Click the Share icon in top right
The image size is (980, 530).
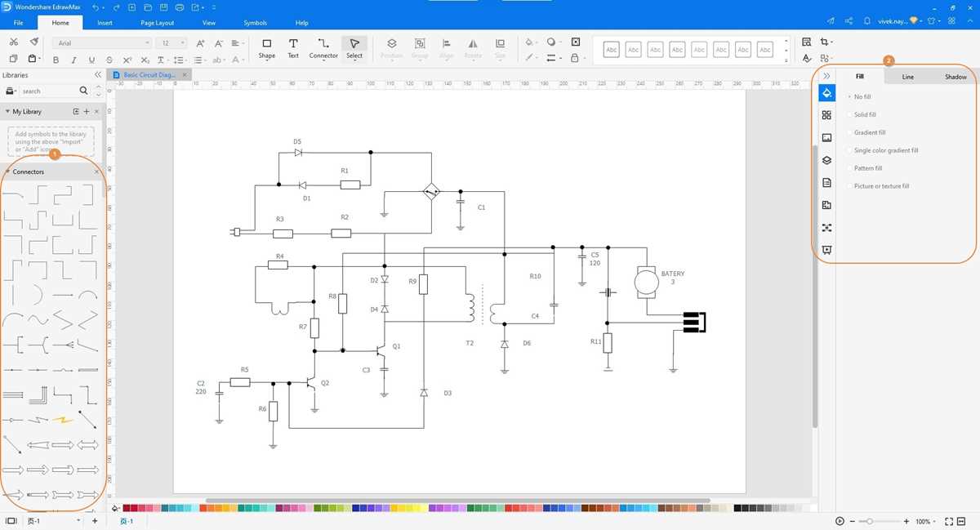point(849,20)
